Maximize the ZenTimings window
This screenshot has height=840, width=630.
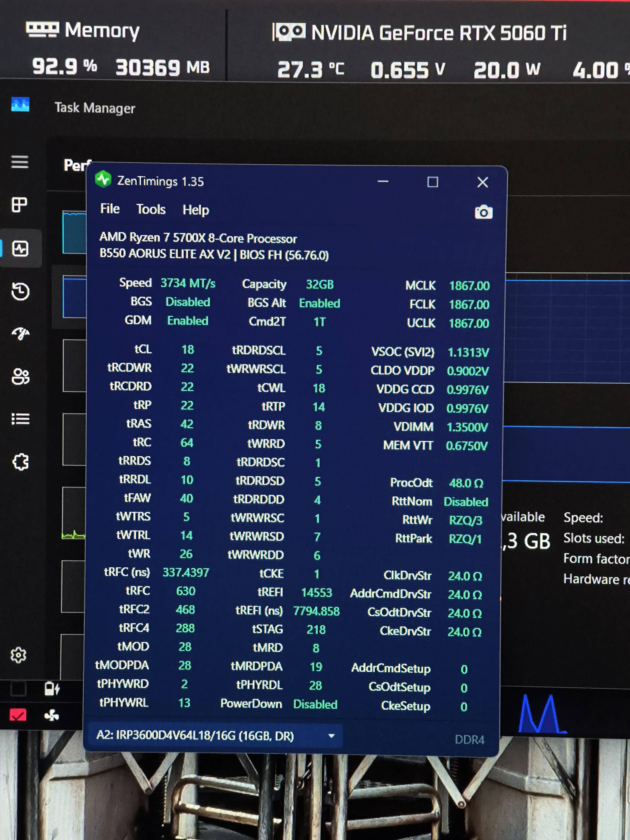(432, 182)
